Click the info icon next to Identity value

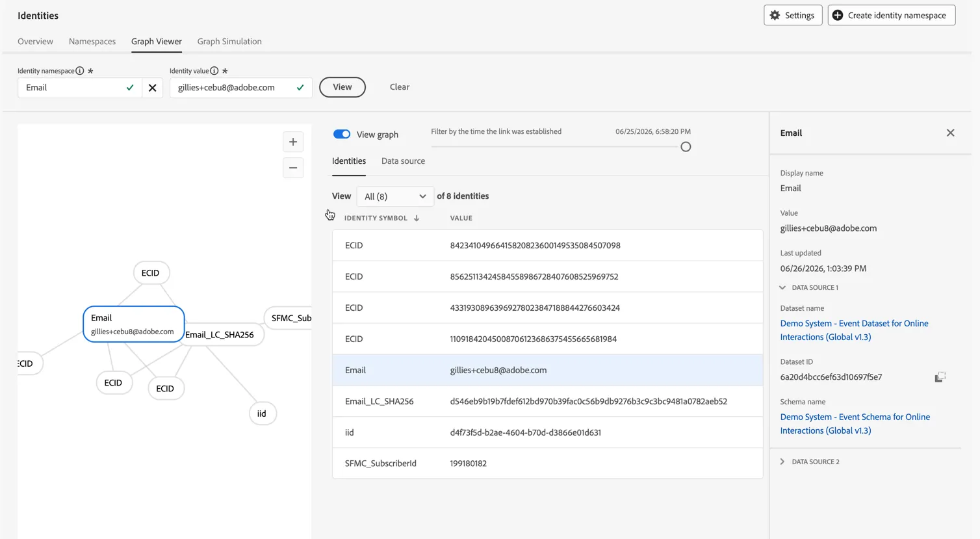[x=214, y=71]
